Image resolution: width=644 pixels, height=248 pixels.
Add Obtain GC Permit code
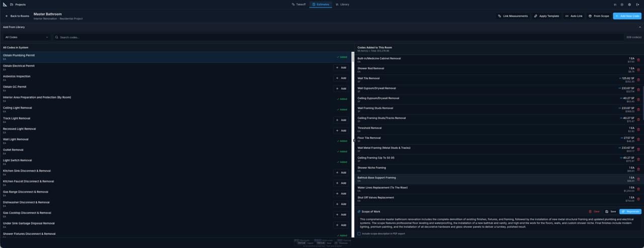pyautogui.click(x=341, y=89)
